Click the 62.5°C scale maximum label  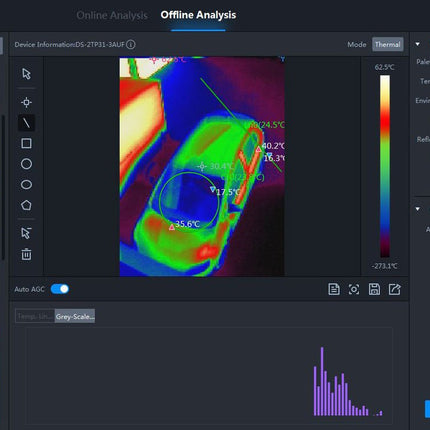384,67
